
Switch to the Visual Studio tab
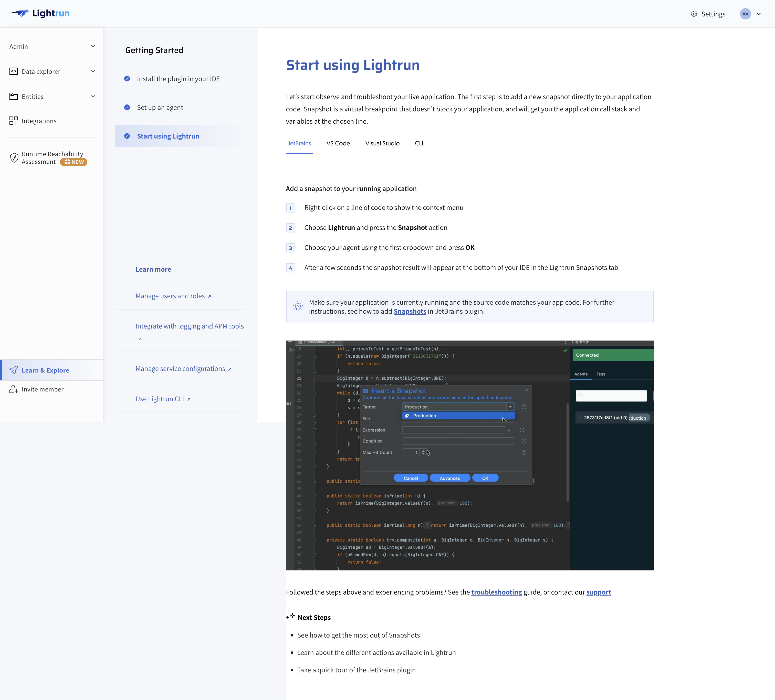(x=382, y=143)
